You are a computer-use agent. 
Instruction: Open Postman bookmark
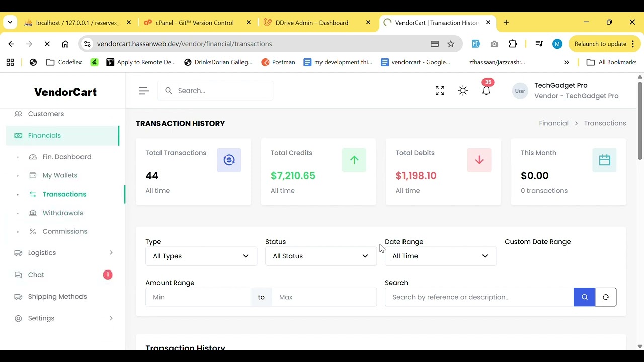tap(278, 62)
